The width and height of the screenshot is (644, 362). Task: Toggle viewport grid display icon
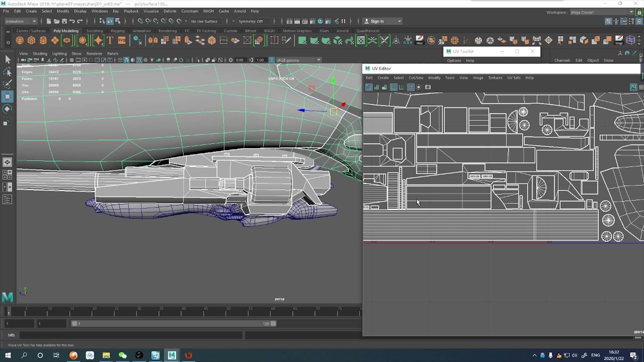click(71, 60)
